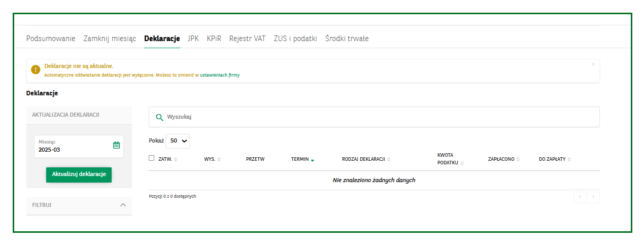Open ZUS i podatki tab
Viewport: 644px width, 247px height.
tap(295, 39)
